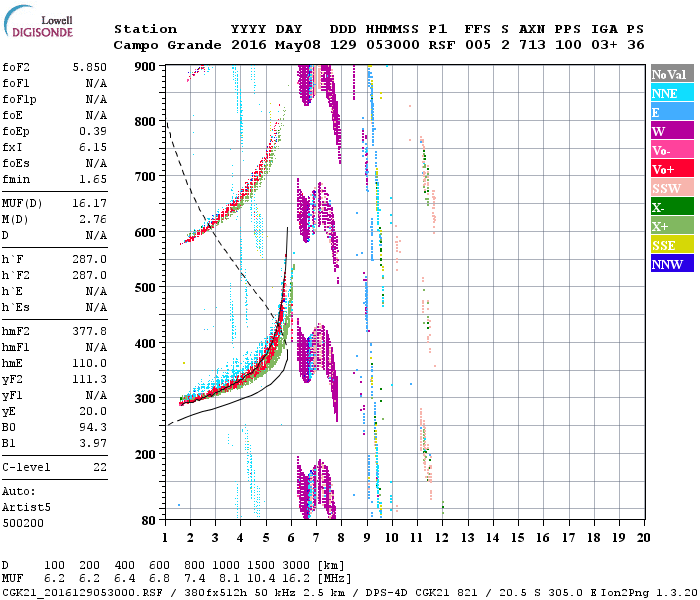Select the NNW blue legend swatch
700x600 pixels.
point(672,264)
